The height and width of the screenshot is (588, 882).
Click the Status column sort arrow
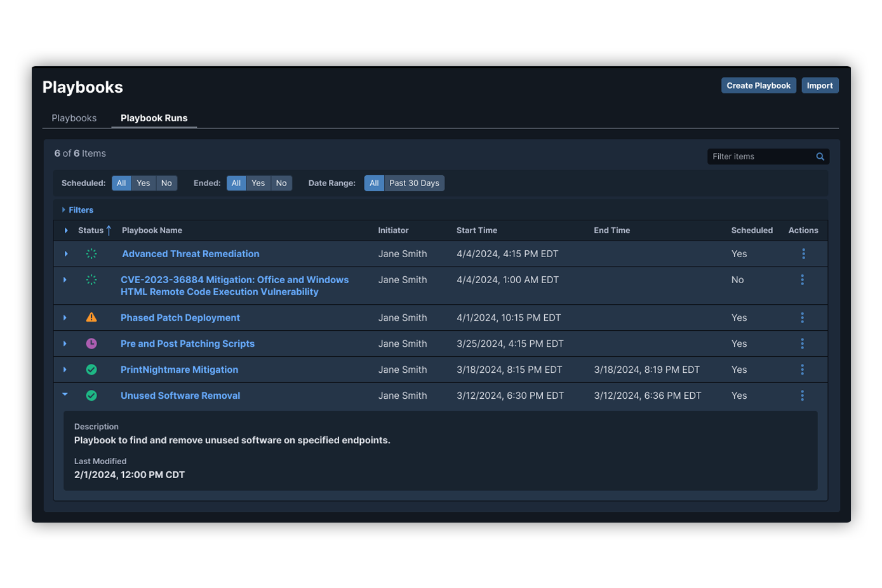pyautogui.click(x=109, y=231)
